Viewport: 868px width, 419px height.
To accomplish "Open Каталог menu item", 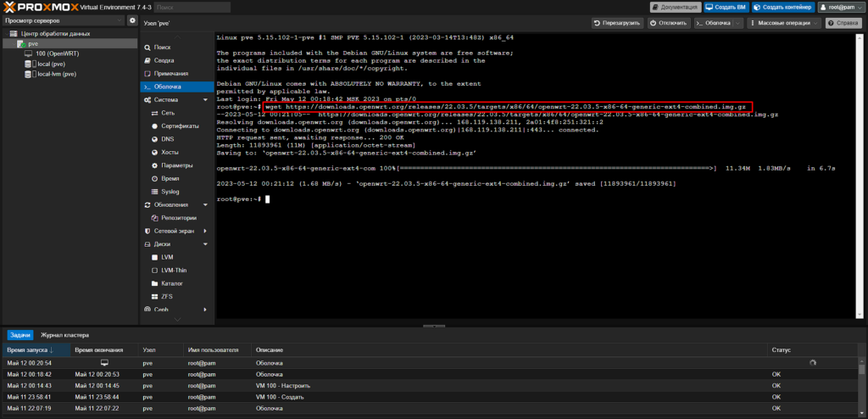I will coord(172,284).
